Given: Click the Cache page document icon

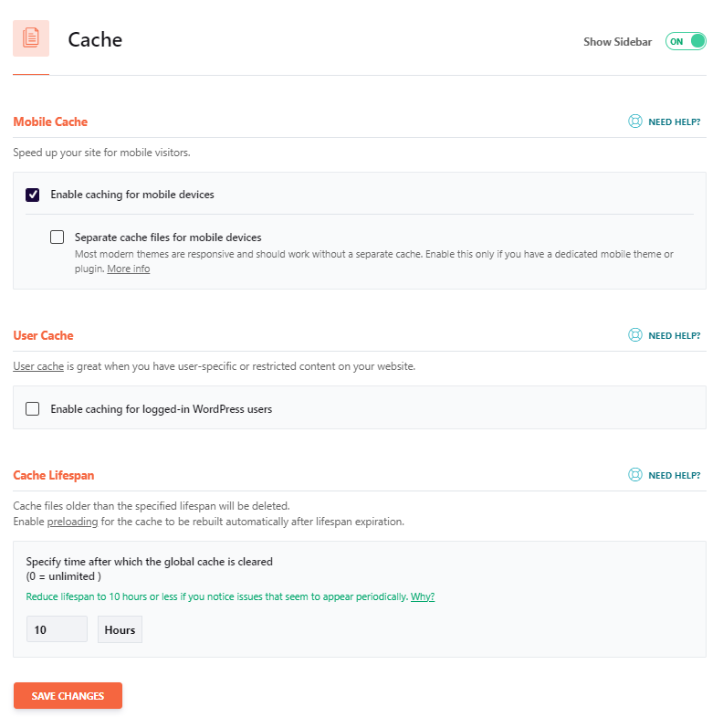Looking at the screenshot, I should 31,38.
